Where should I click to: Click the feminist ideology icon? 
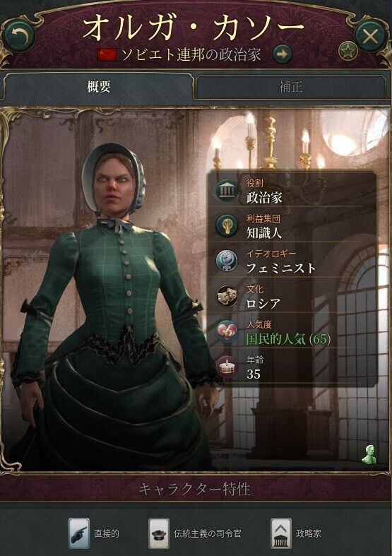coord(227,261)
